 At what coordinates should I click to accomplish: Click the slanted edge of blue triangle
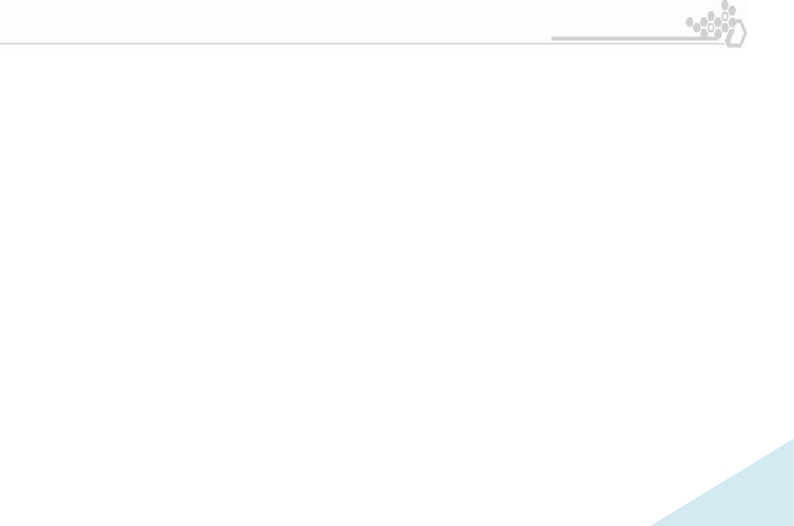[722, 482]
